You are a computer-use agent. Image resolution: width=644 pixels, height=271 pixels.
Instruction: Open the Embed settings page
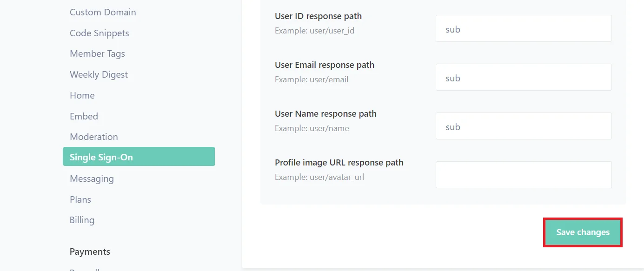(84, 116)
